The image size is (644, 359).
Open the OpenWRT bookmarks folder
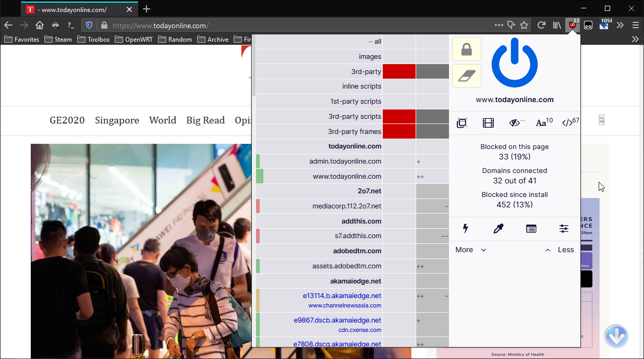click(x=133, y=39)
